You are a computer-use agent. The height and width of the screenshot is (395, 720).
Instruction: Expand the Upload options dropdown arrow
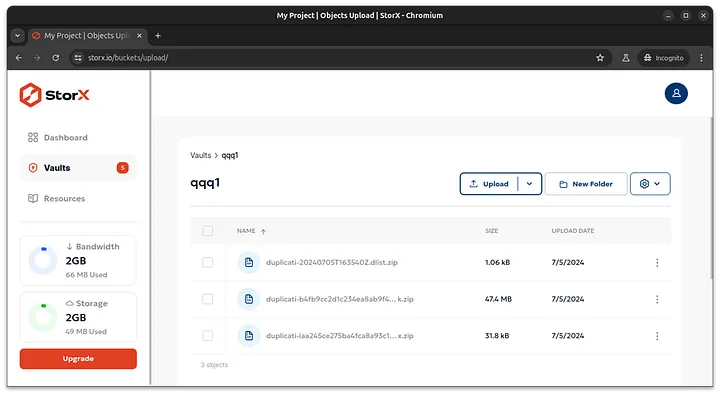529,184
